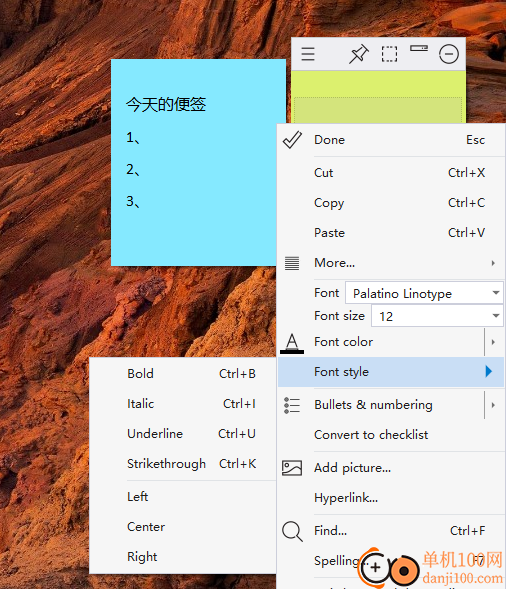
Task: Click line '3、' in the blue note
Action: pos(133,202)
